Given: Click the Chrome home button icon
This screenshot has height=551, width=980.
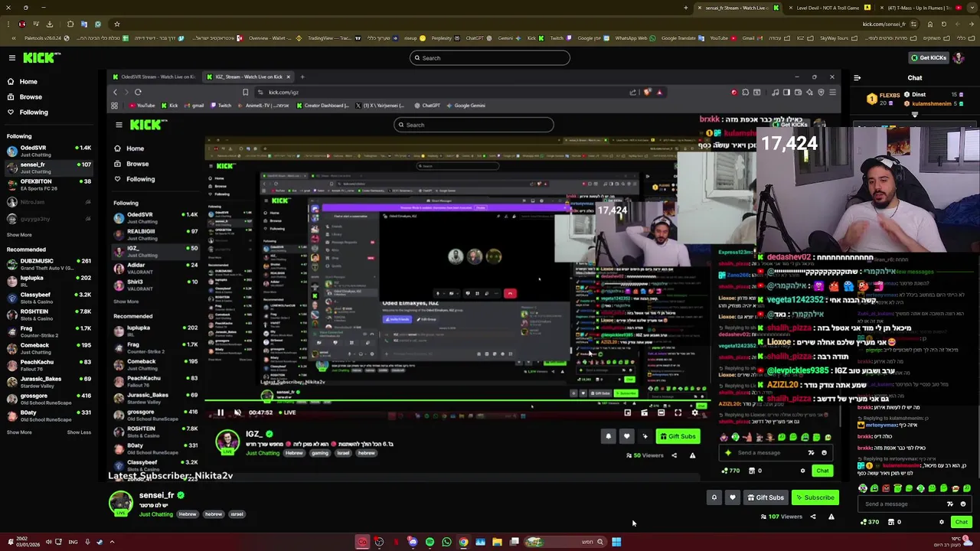Looking at the screenshot, I should point(930,24).
